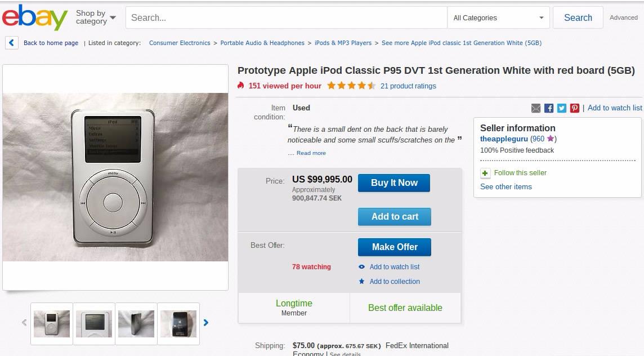The image size is (644, 356).
Task: Select the black iPod back thumbnail
Action: [178, 324]
